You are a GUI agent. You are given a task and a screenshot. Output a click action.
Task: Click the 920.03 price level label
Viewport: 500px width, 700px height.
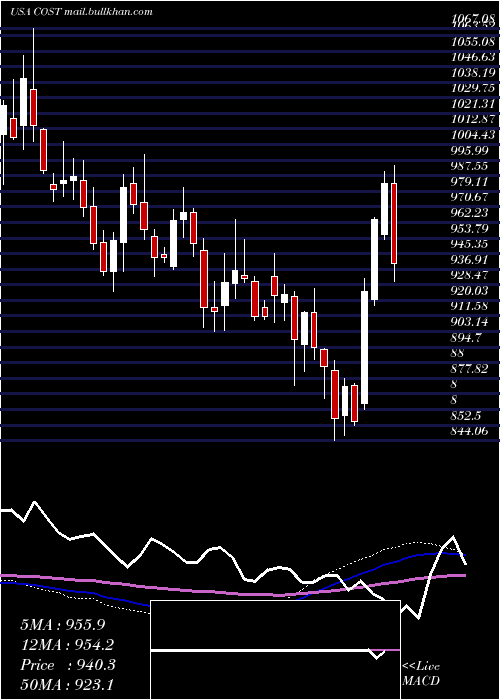coord(470,291)
